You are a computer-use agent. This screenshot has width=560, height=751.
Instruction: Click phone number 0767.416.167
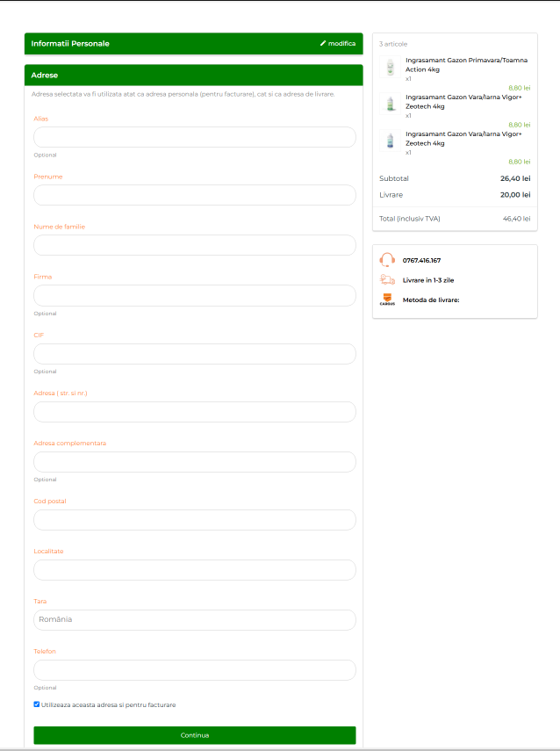[x=421, y=261]
